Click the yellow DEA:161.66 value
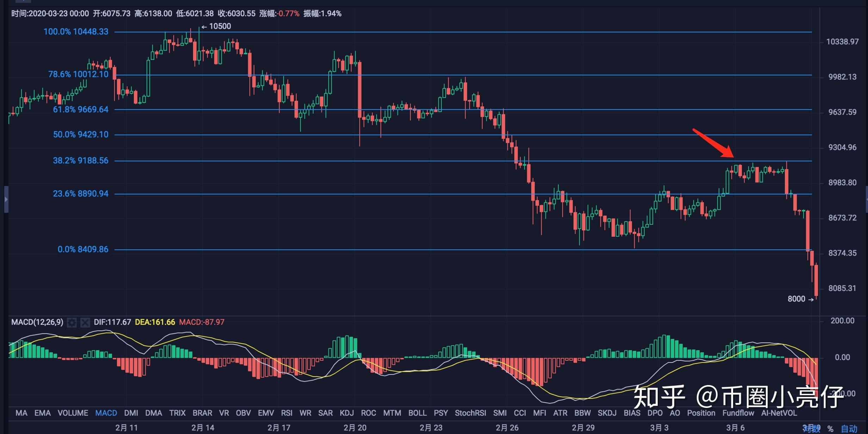Viewport: 868px width, 434px height. (155, 322)
